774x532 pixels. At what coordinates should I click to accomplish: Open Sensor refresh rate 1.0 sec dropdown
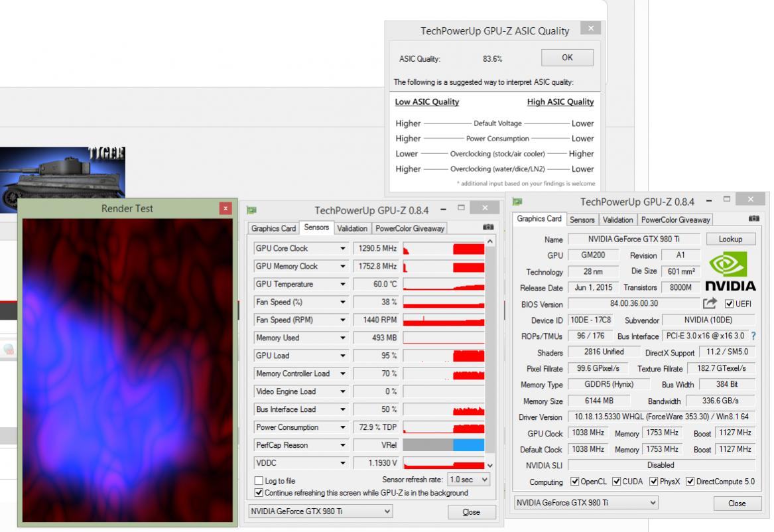point(468,479)
